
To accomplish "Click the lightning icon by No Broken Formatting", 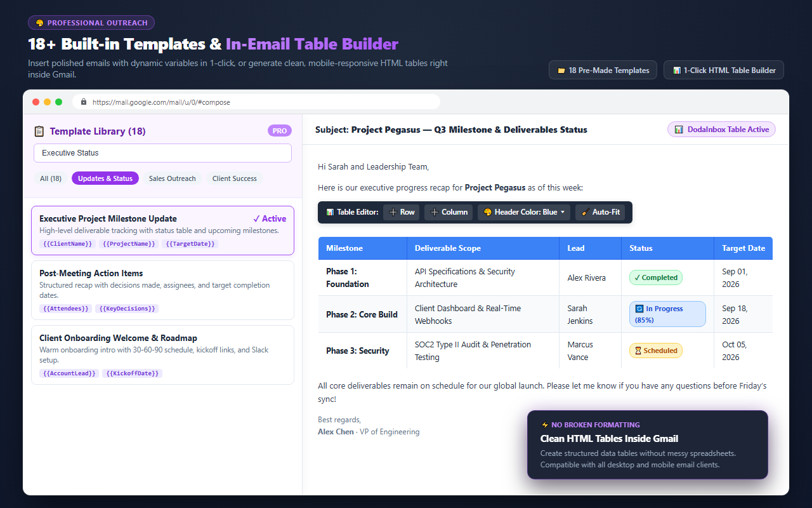I will pyautogui.click(x=544, y=425).
